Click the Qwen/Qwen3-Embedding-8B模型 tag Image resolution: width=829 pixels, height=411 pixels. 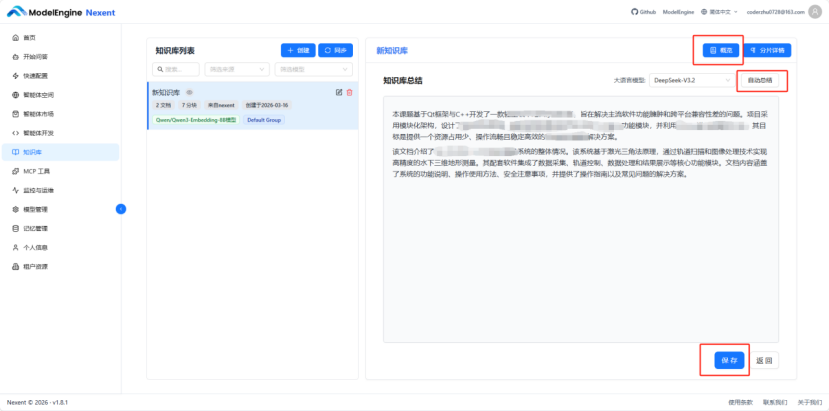tap(196, 120)
